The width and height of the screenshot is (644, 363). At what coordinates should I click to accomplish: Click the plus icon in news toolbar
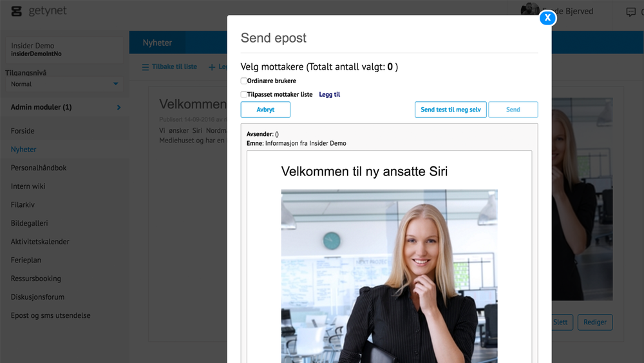pos(212,67)
